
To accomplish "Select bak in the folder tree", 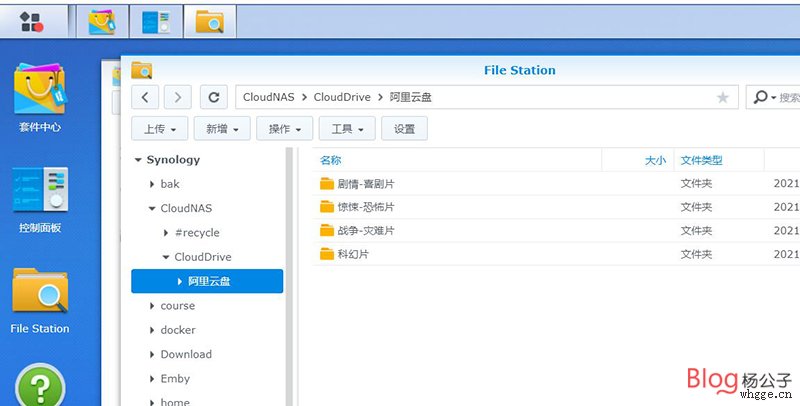I will click(170, 184).
